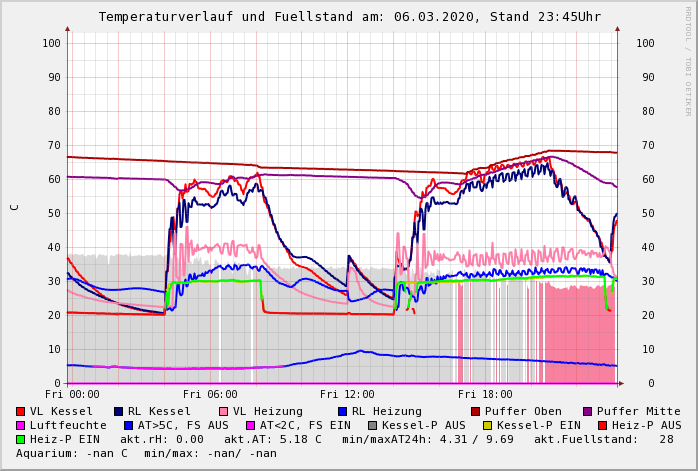Image resolution: width=698 pixels, height=471 pixels.
Task: Select the dark red Puffer Oben swatch
Action: 475,411
